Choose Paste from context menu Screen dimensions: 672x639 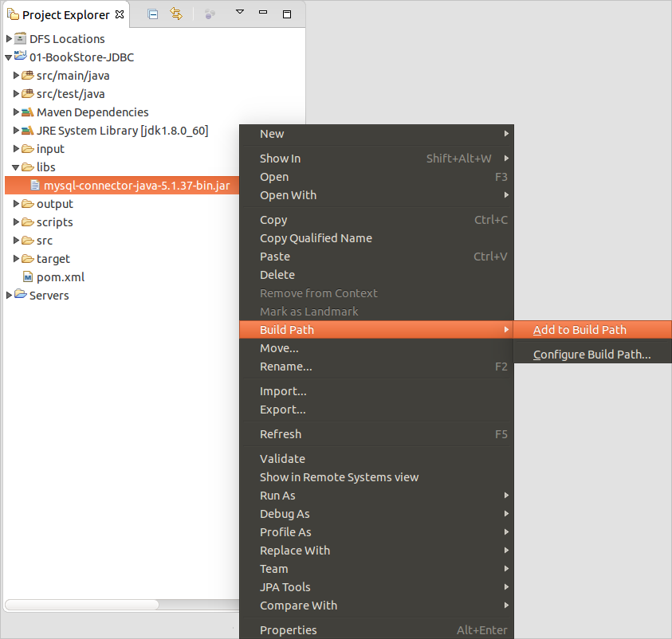click(377, 257)
